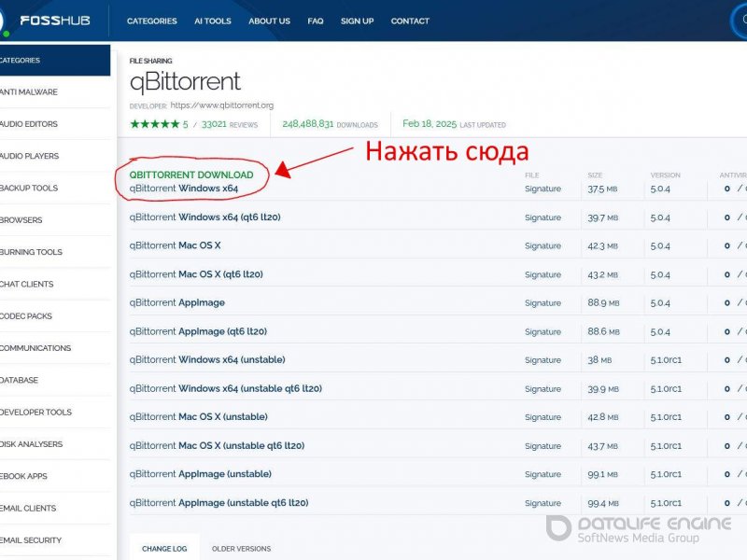Open Database category
The height and width of the screenshot is (560, 747).
(x=19, y=380)
